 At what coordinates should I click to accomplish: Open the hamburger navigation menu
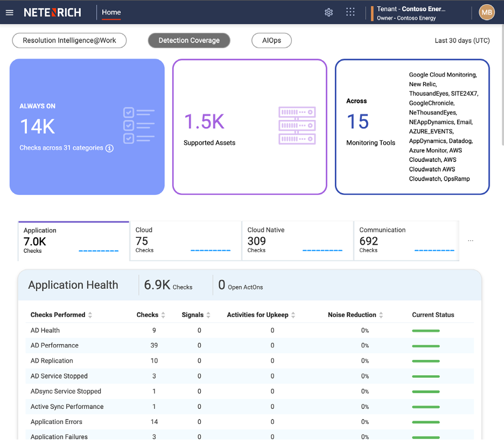click(x=9, y=12)
